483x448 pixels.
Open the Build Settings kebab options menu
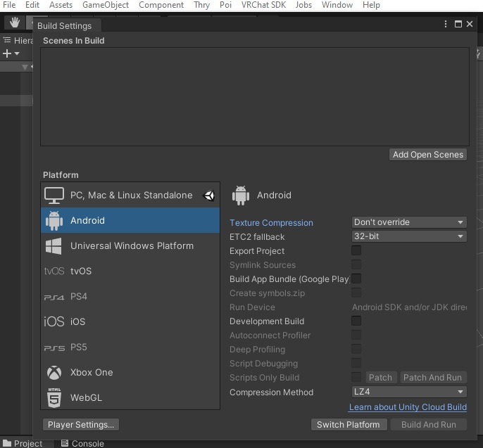(x=446, y=24)
